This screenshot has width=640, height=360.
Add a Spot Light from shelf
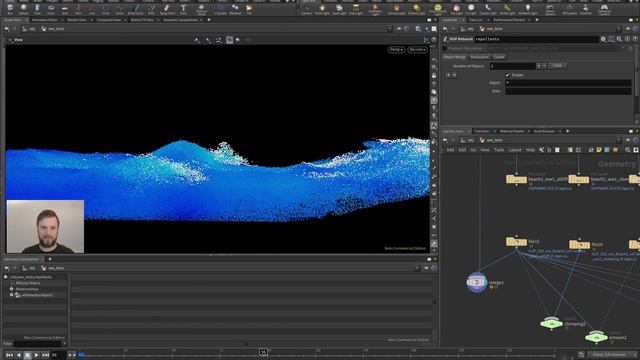point(339,9)
